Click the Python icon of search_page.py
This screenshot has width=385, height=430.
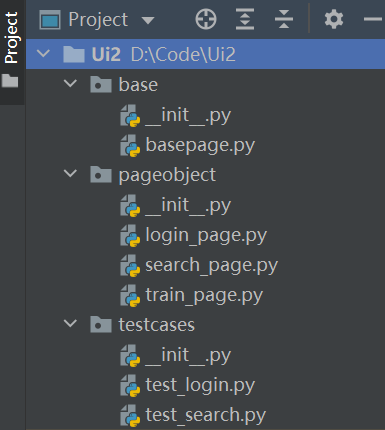click(130, 266)
